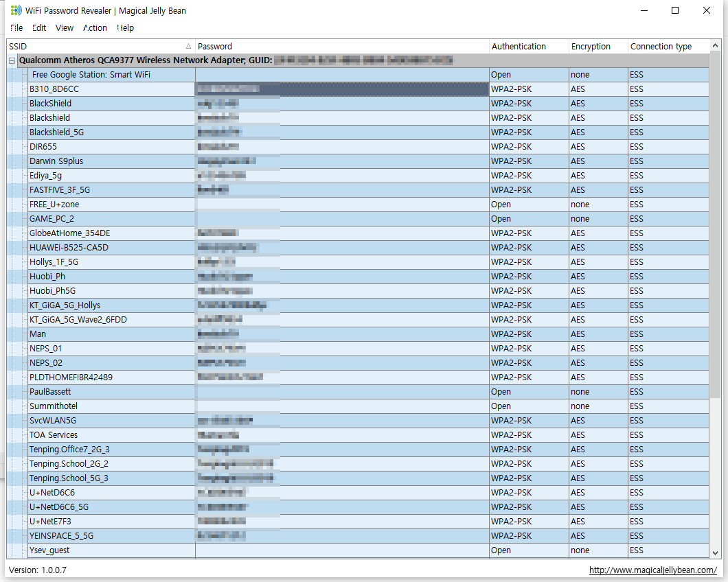Click the Open authentication cell for PaulBassett
Viewport: 728px width, 582px height.
click(529, 391)
